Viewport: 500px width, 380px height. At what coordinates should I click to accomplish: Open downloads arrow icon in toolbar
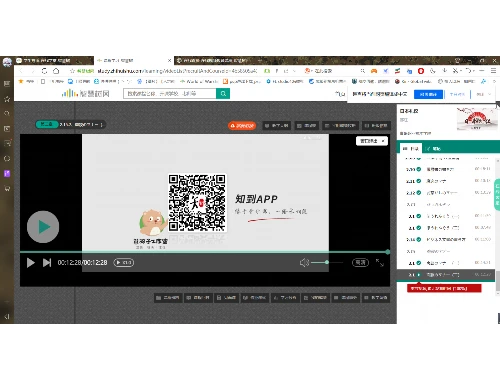click(x=445, y=71)
